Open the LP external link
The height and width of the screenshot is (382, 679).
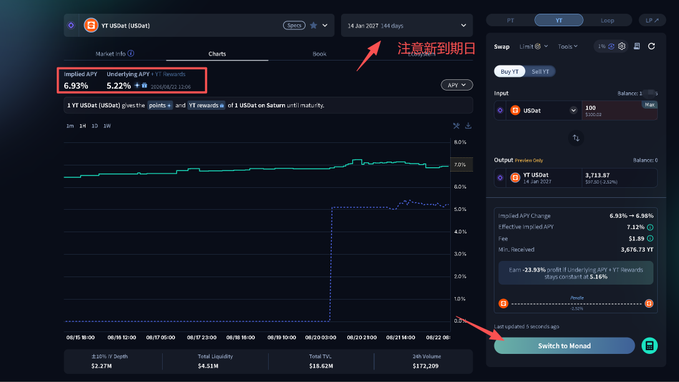652,20
